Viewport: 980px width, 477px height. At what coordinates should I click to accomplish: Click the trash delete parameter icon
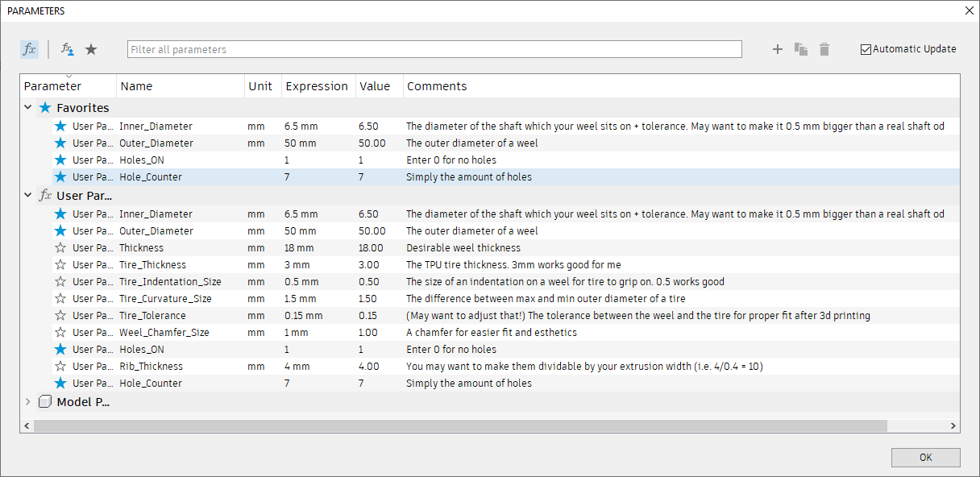824,49
